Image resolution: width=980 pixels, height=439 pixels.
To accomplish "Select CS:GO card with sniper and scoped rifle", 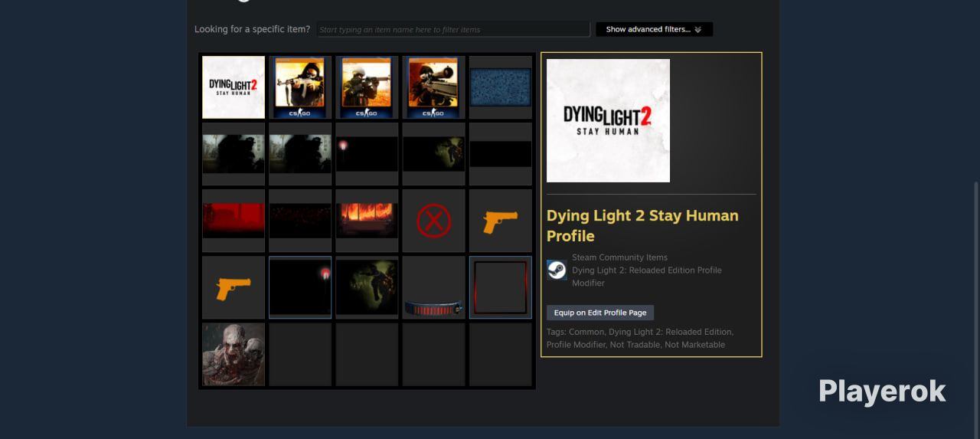I will point(433,87).
